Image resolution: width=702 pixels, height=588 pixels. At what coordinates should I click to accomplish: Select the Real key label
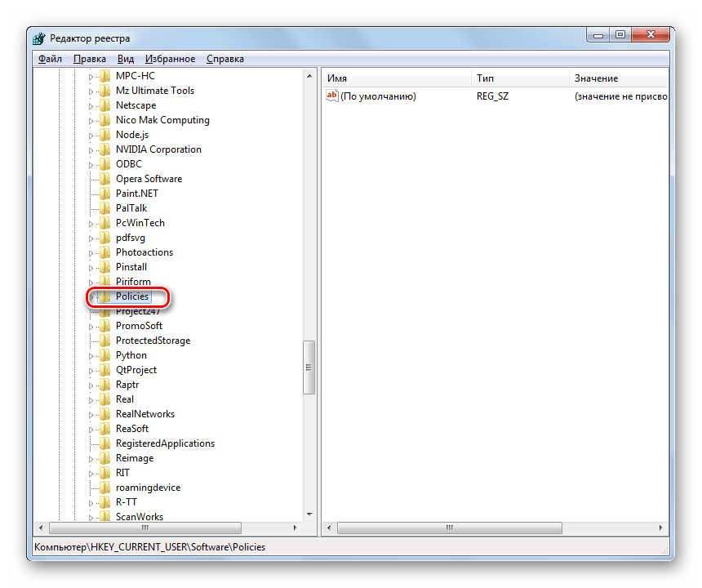[124, 399]
